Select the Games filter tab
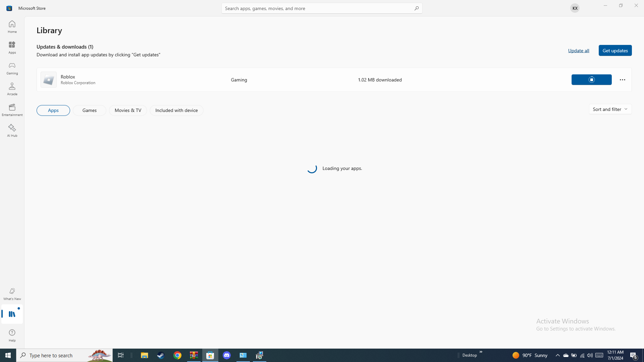Image resolution: width=644 pixels, height=362 pixels. click(x=90, y=110)
